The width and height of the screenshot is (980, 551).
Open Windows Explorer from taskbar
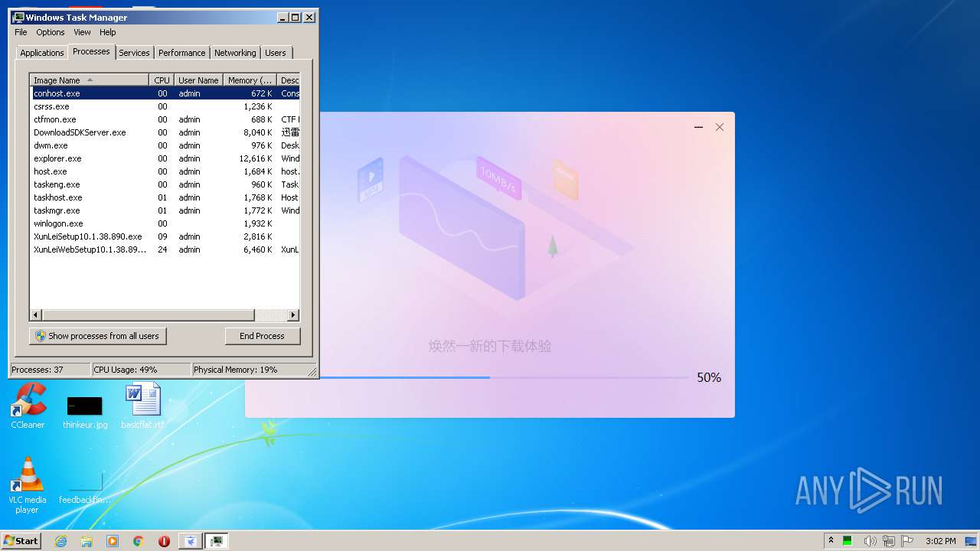click(87, 541)
